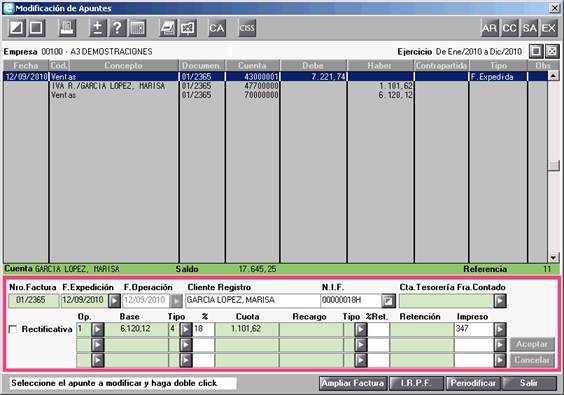Open the F.Operación date picker arrow

coord(176,301)
